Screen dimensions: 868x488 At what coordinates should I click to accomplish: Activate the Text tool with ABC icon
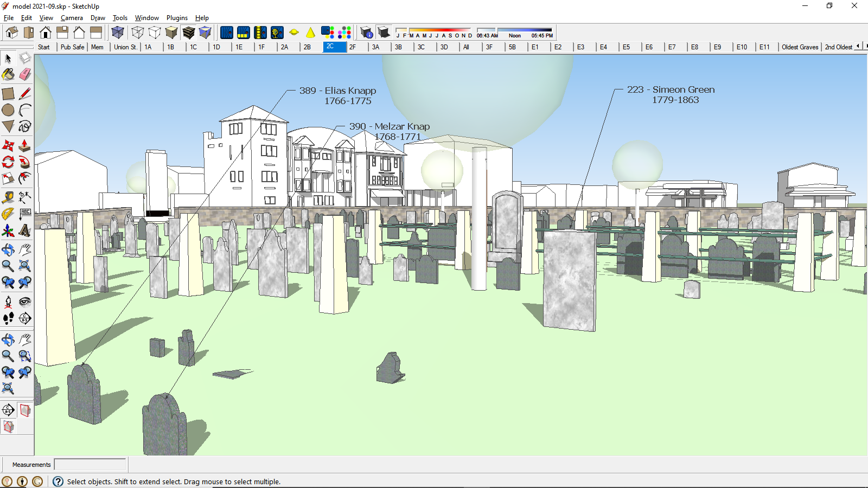pyautogui.click(x=25, y=213)
